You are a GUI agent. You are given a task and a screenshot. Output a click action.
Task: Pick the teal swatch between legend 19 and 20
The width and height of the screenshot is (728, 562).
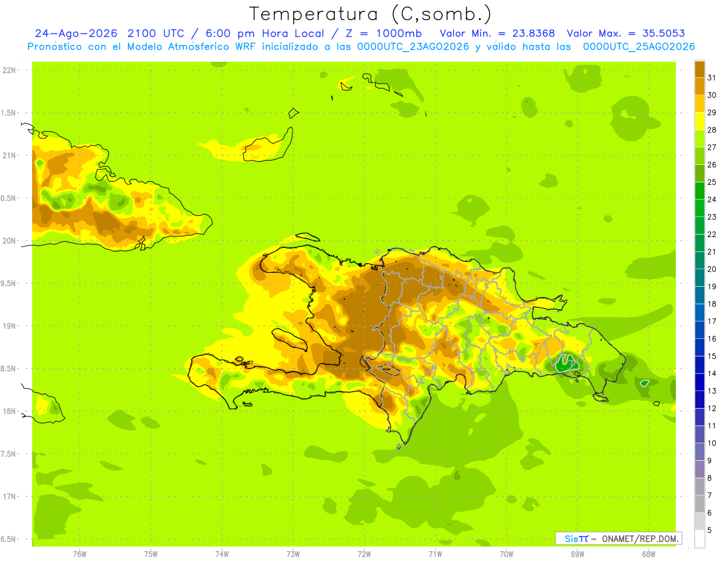[x=699, y=278]
